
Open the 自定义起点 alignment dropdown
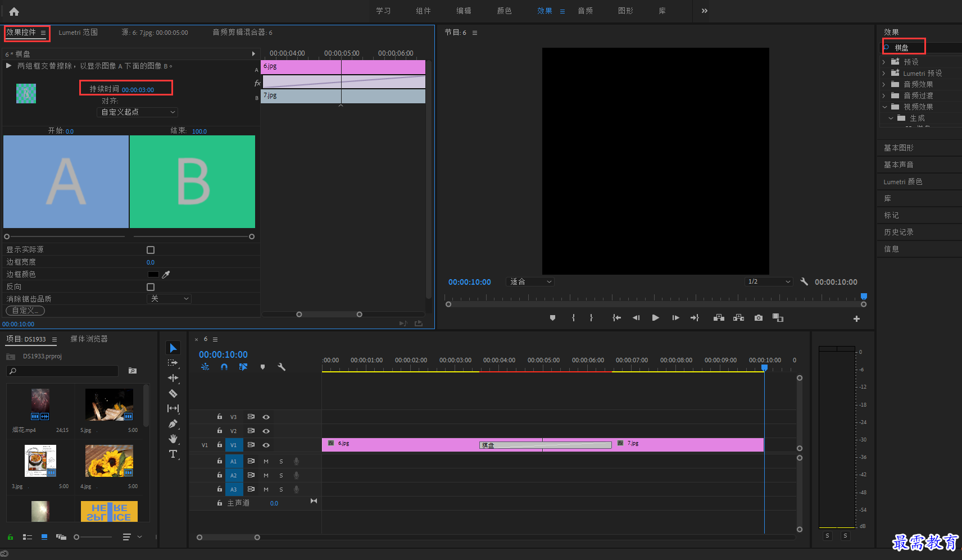click(138, 112)
